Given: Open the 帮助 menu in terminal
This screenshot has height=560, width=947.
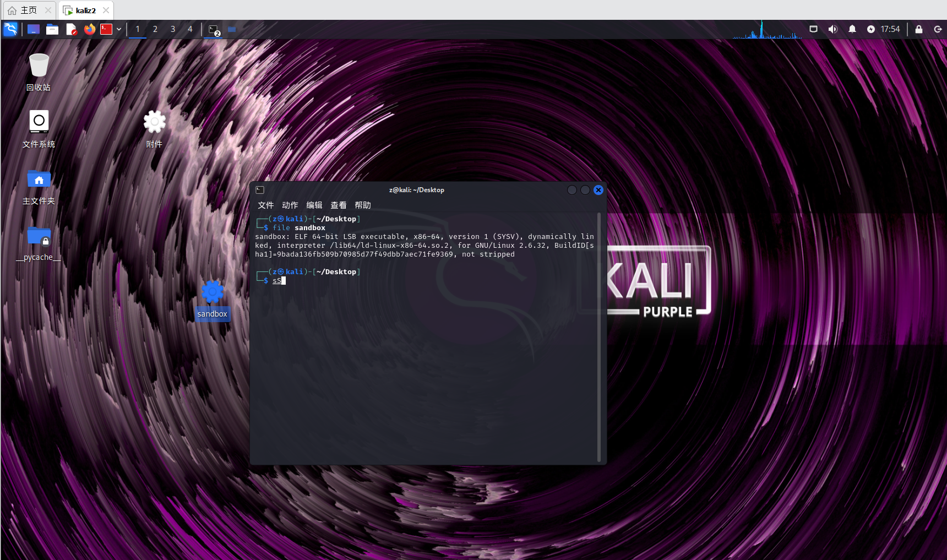Looking at the screenshot, I should pyautogui.click(x=363, y=205).
